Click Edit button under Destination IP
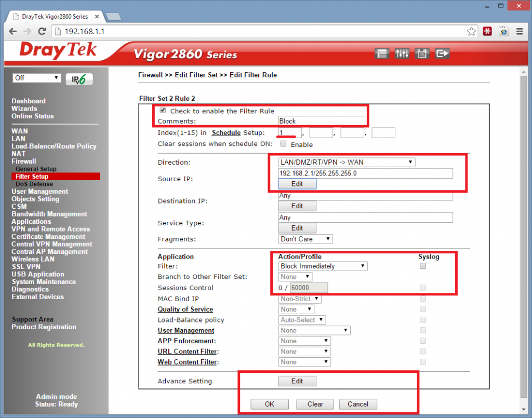The width and height of the screenshot is (532, 418). tap(297, 206)
